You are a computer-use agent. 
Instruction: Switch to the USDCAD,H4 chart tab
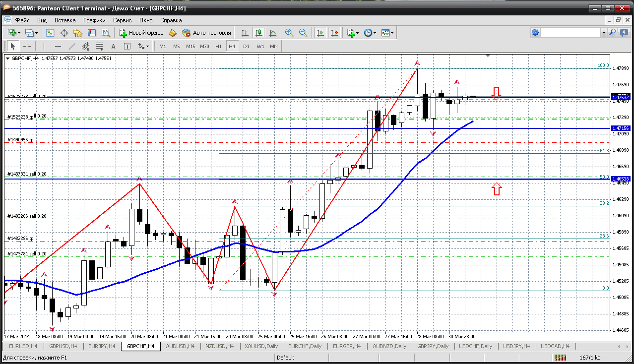tap(555, 346)
